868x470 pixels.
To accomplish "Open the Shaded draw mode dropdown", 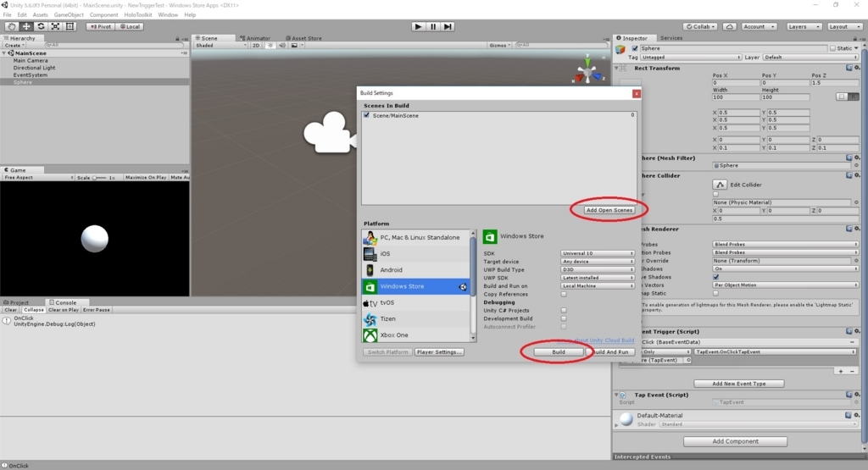I will coord(221,46).
